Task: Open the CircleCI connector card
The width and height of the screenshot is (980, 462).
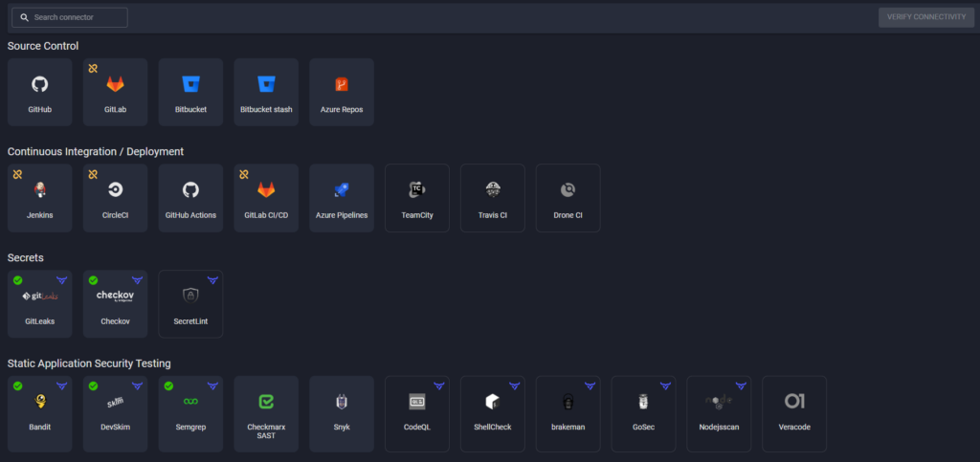Action: click(x=115, y=198)
